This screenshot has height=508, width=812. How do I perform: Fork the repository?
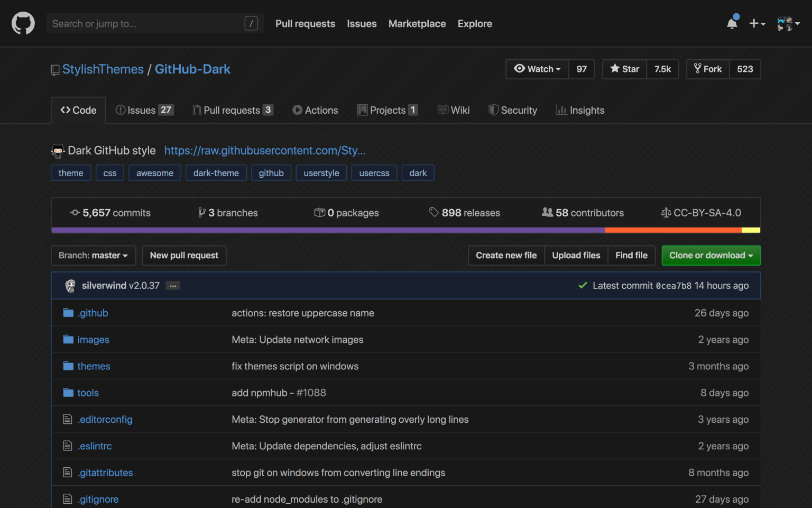coord(707,69)
